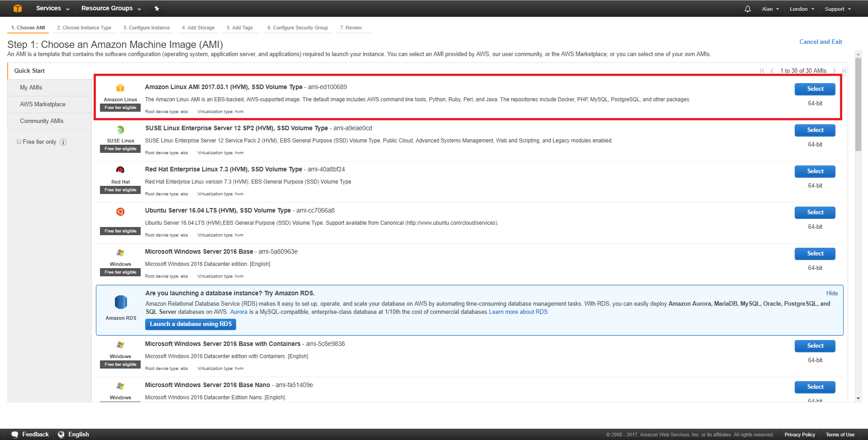The height and width of the screenshot is (440, 868).
Task: Select Ubuntu Server 16.04 LTS
Action: [815, 213]
